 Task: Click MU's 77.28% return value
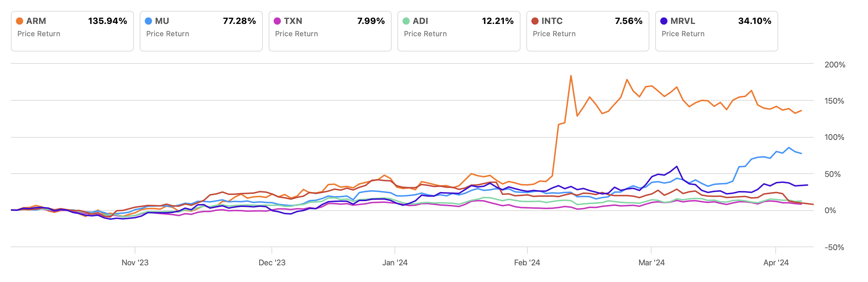click(239, 21)
